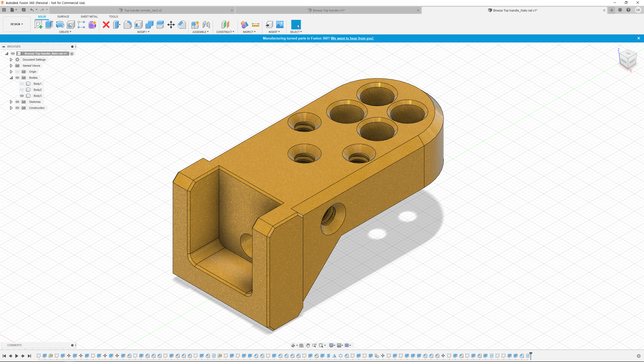Click the Measure ruler icon

click(255, 25)
